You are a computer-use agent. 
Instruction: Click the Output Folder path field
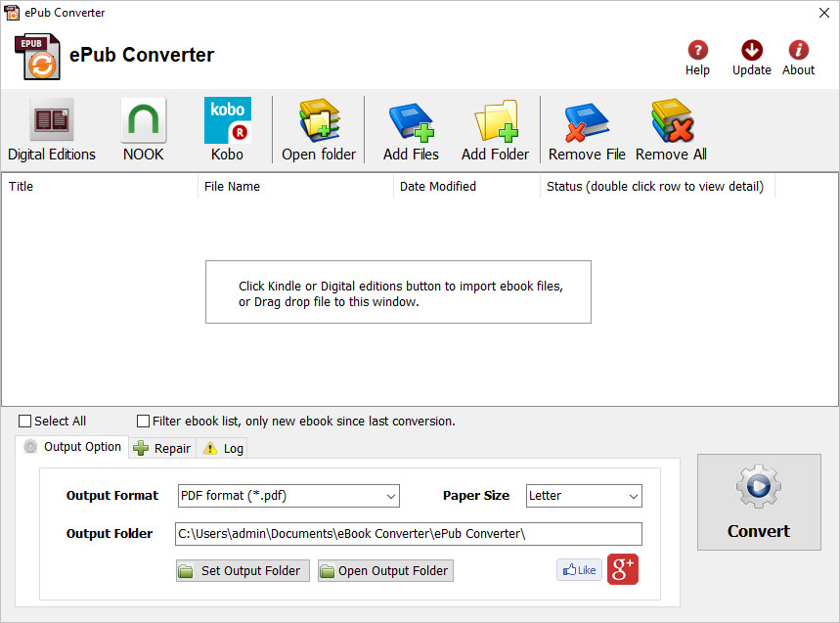[408, 534]
